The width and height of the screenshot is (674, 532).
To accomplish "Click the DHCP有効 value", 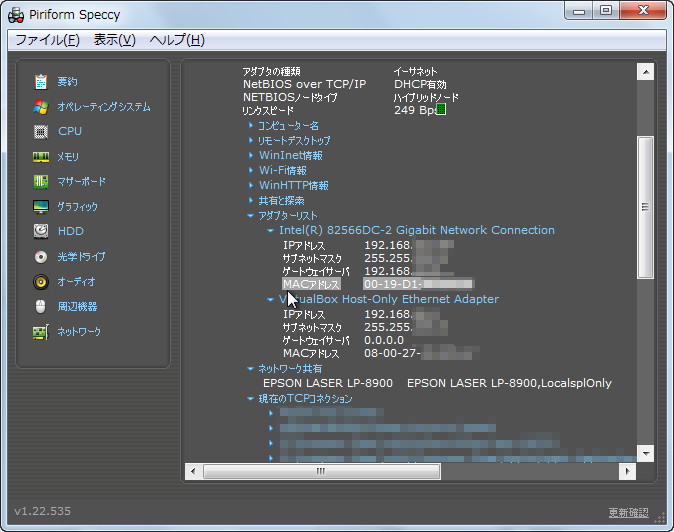I will pyautogui.click(x=420, y=84).
